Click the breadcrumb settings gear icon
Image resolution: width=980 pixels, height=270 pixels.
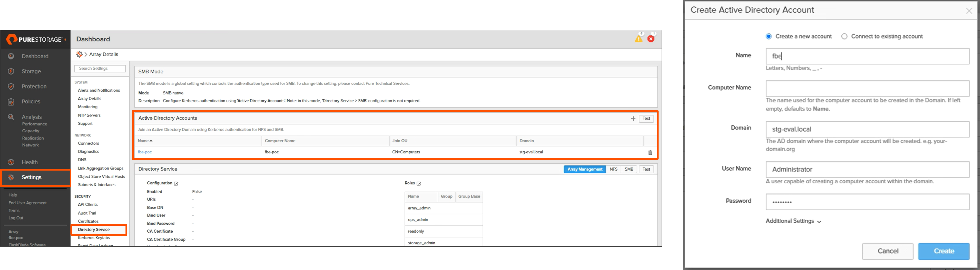click(79, 54)
